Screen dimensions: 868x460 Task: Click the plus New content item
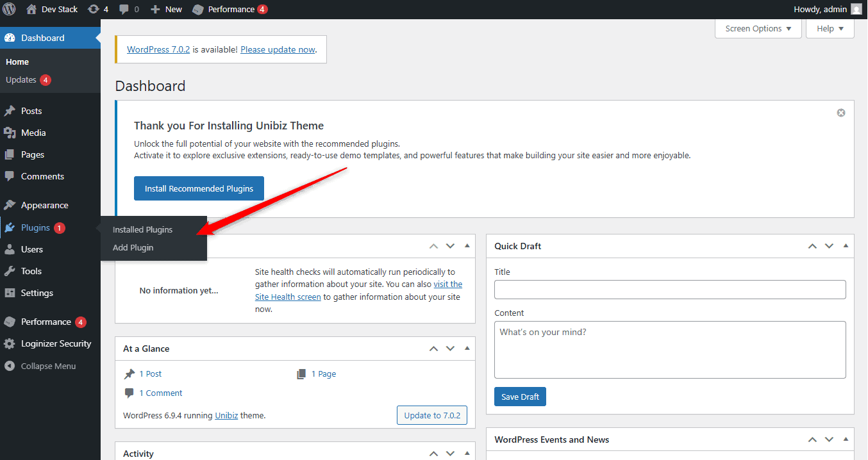click(x=166, y=9)
